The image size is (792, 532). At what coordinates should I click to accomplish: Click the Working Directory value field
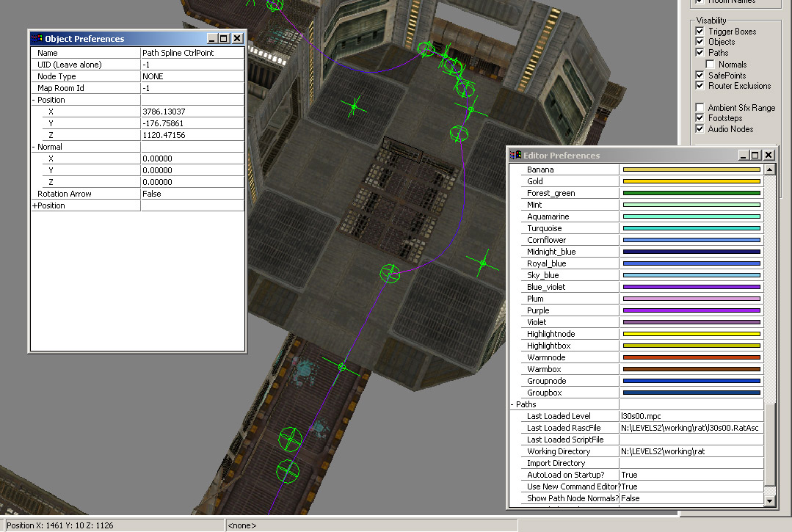pyautogui.click(x=691, y=451)
